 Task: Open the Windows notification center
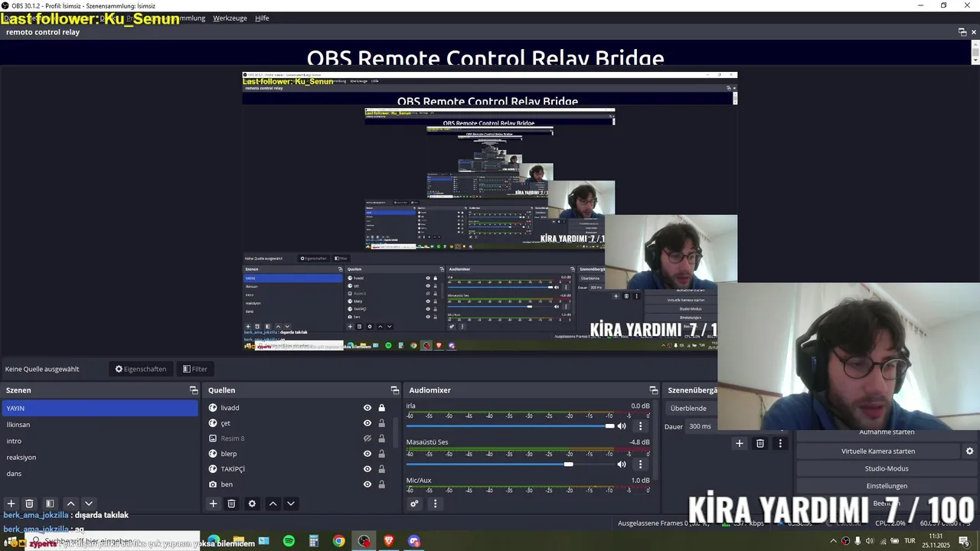(x=964, y=541)
